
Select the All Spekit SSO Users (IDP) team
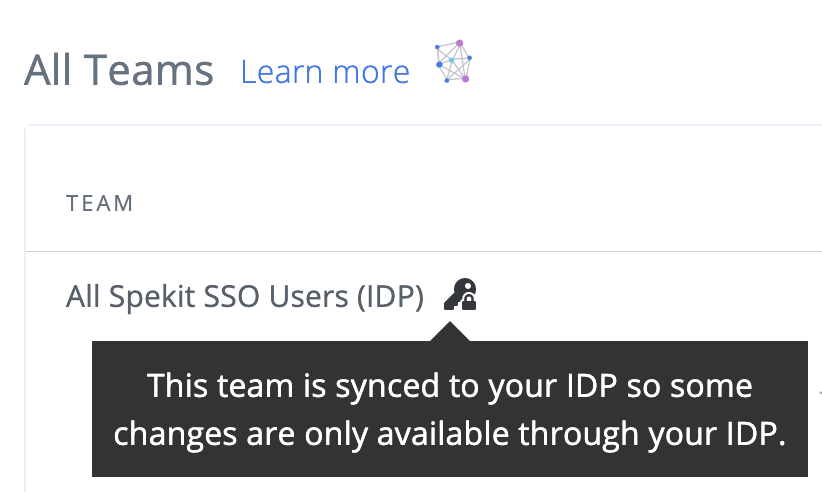[x=244, y=297]
